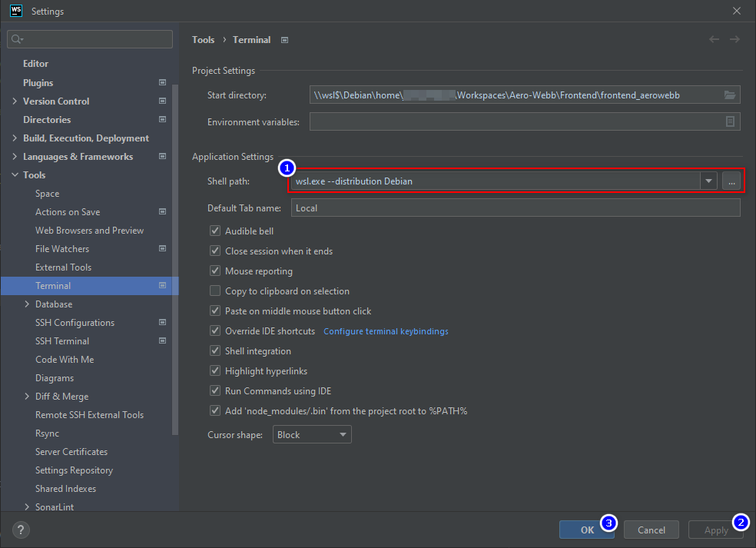Click the WebStorm logo icon in title bar

(16, 11)
